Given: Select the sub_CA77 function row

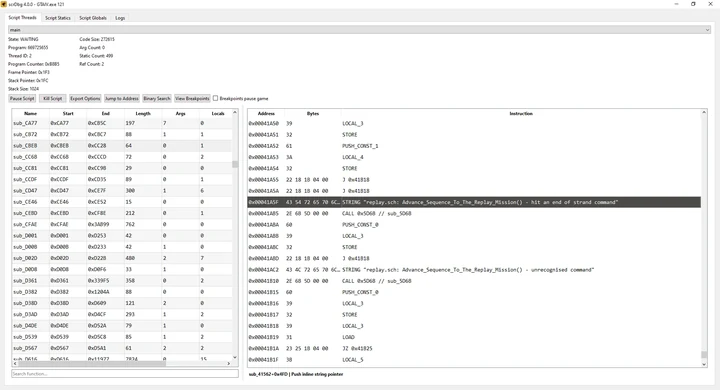Looking at the screenshot, I should point(122,123).
